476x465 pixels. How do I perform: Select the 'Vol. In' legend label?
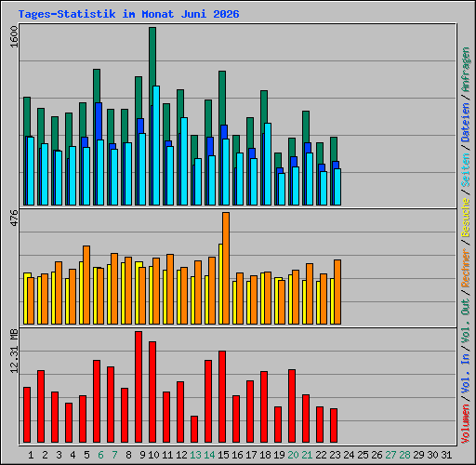point(466,374)
